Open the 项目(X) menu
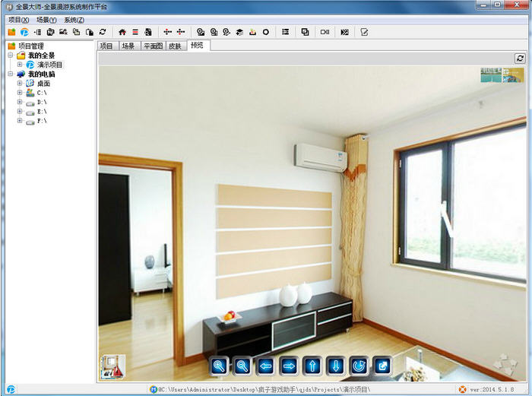This screenshot has height=396, width=532. [18, 20]
